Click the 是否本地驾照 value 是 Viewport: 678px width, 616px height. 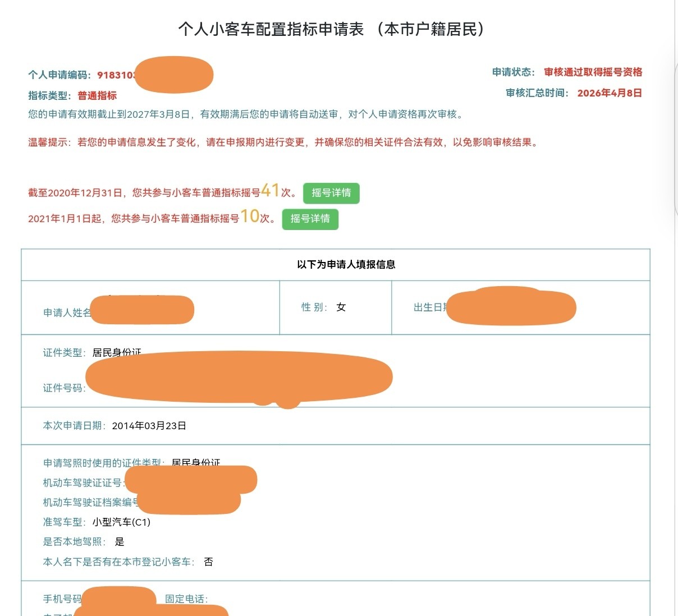(120, 542)
